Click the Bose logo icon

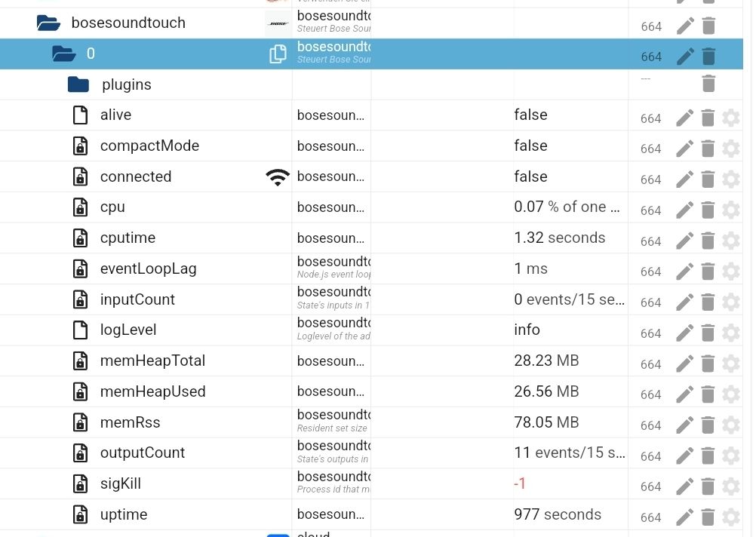click(x=278, y=23)
